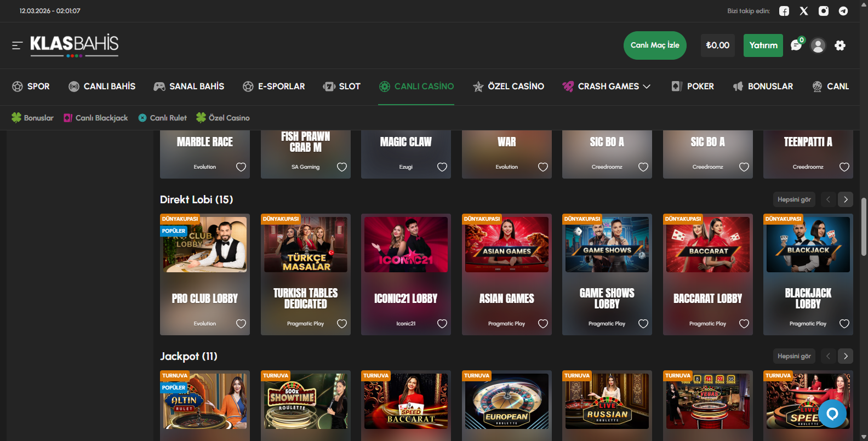Favorite the Iconic21 Lobby game

coord(442,324)
